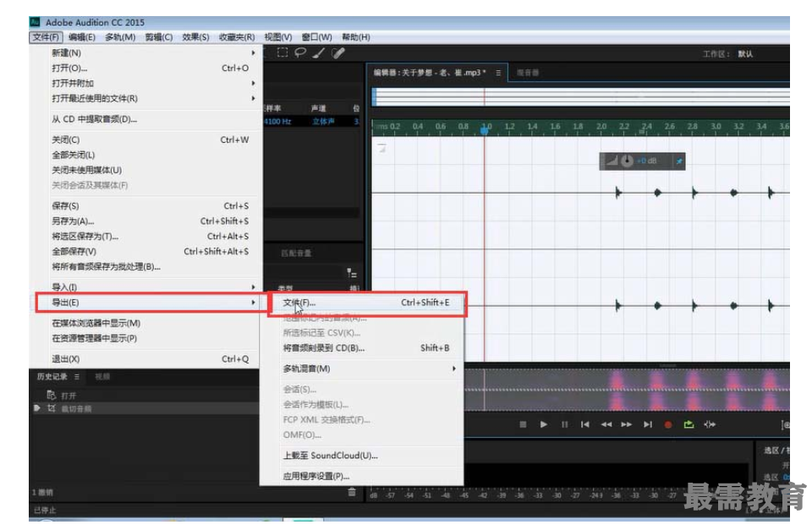Select the Paintbrush Selection tool
This screenshot has width=812, height=530.
pyautogui.click(x=318, y=52)
